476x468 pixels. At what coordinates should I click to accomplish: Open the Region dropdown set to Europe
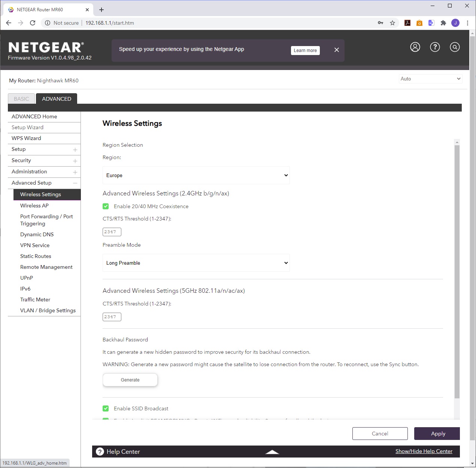click(196, 175)
